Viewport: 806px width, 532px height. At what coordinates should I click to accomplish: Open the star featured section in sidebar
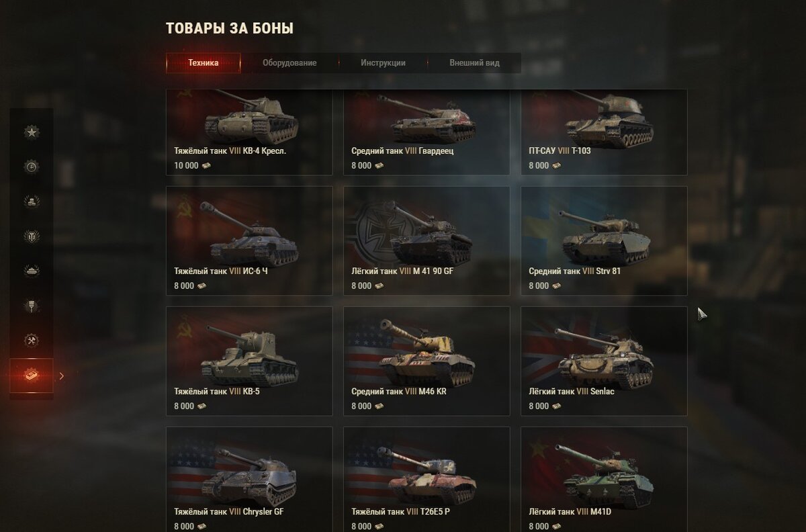32,132
